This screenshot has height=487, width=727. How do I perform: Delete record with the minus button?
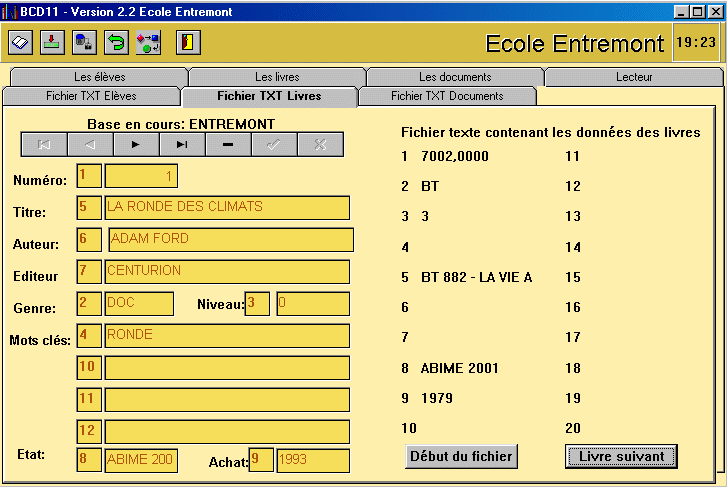pos(227,145)
